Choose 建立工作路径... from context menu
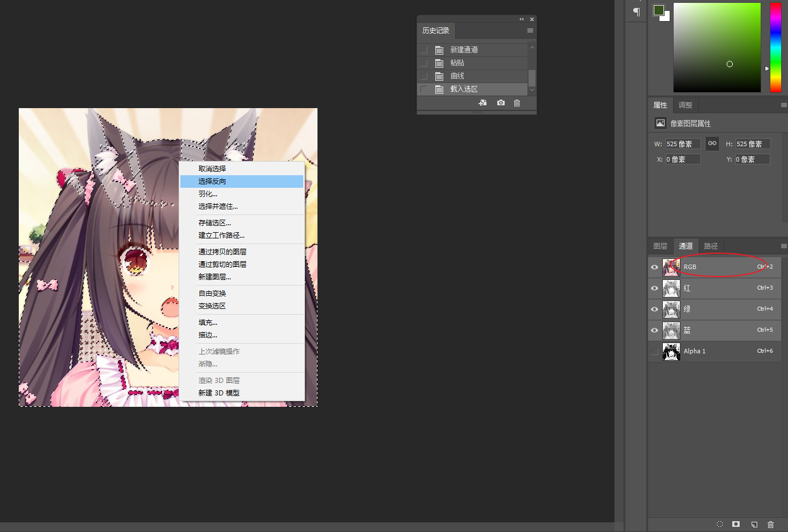 tap(242, 235)
